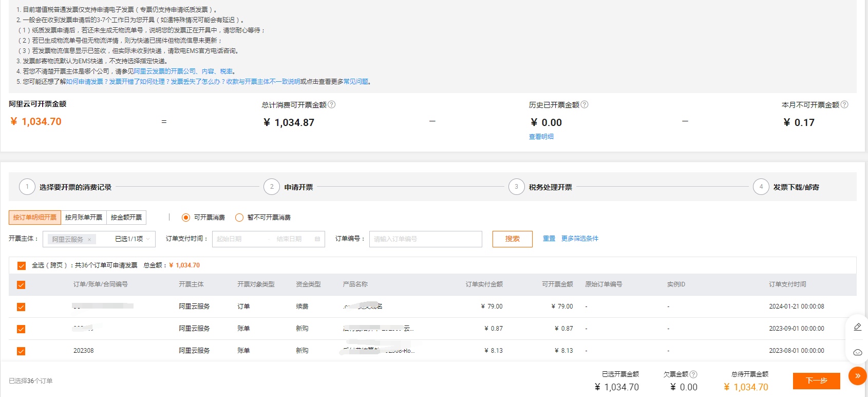Uncheck the row paid on 2024-01-21

21,307
